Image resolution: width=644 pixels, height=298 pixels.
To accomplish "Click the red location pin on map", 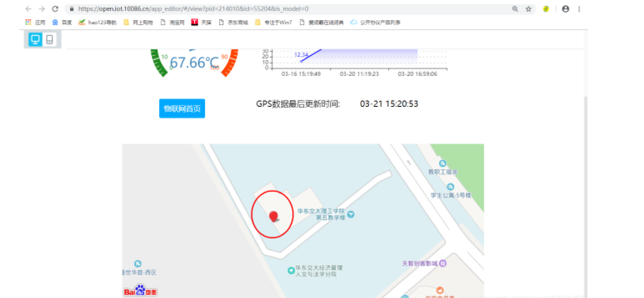I will point(273,216).
